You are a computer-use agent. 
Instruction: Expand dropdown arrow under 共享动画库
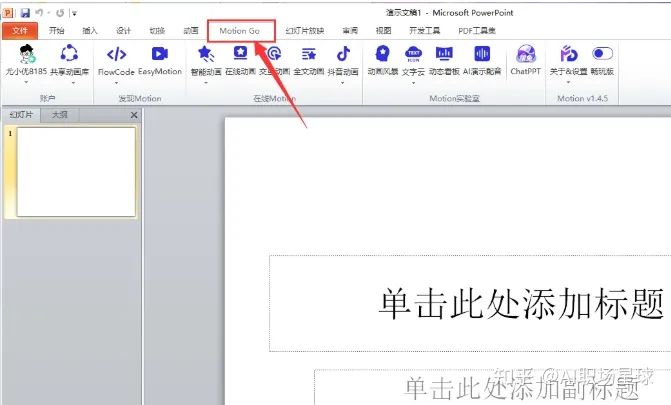click(x=73, y=82)
